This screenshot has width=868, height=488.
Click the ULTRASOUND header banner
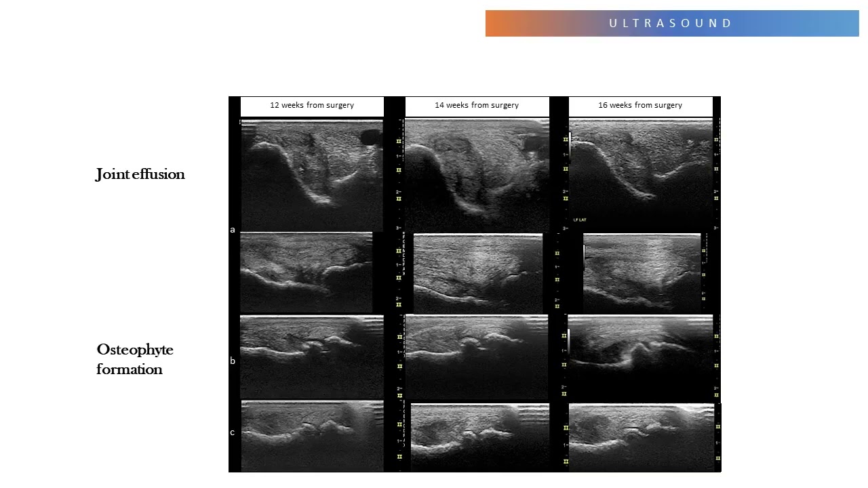[672, 23]
